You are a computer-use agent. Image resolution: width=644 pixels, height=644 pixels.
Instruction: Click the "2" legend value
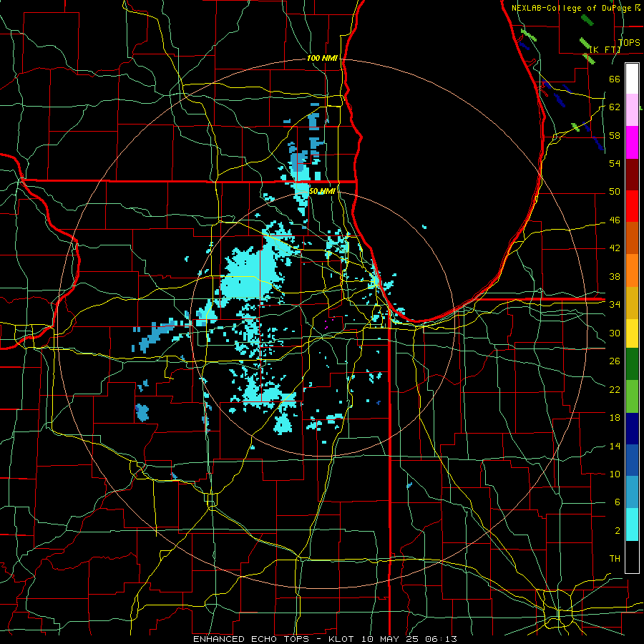tap(617, 530)
